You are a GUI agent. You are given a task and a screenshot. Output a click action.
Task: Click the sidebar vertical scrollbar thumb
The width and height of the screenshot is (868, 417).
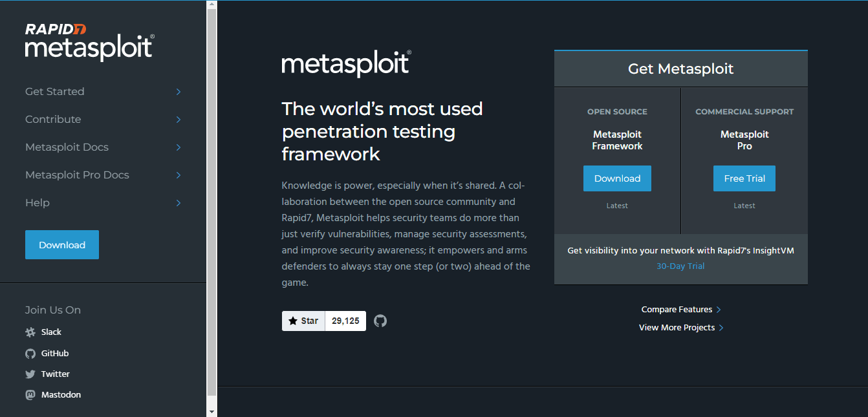[x=212, y=204]
